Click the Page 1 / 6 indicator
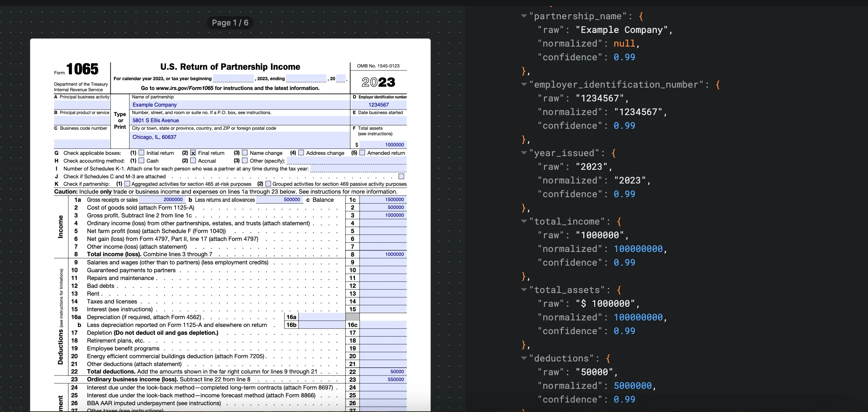 [x=230, y=22]
